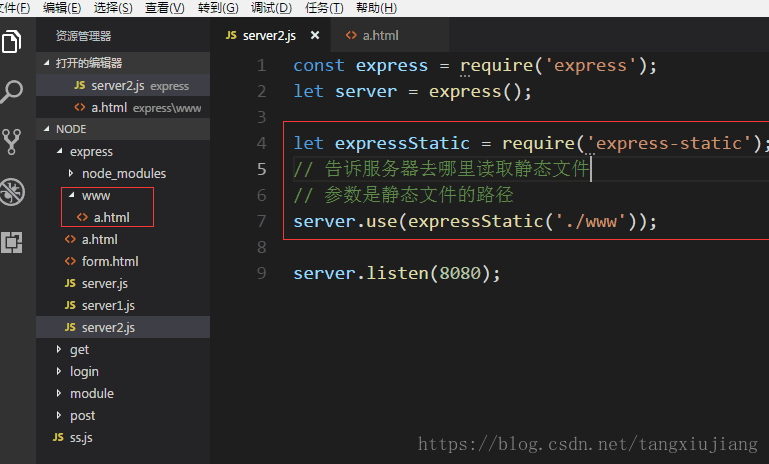Screen dimensions: 769x464
Task: Open the Debug activity bar icon
Action: [12, 192]
